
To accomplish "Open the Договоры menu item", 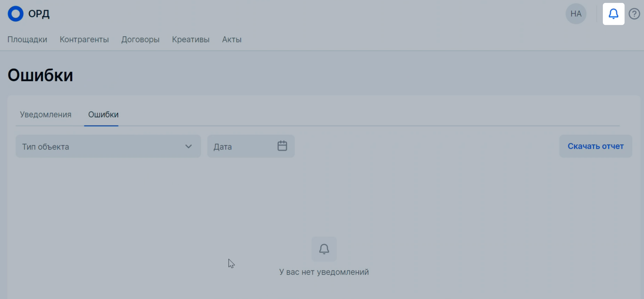I will point(140,40).
